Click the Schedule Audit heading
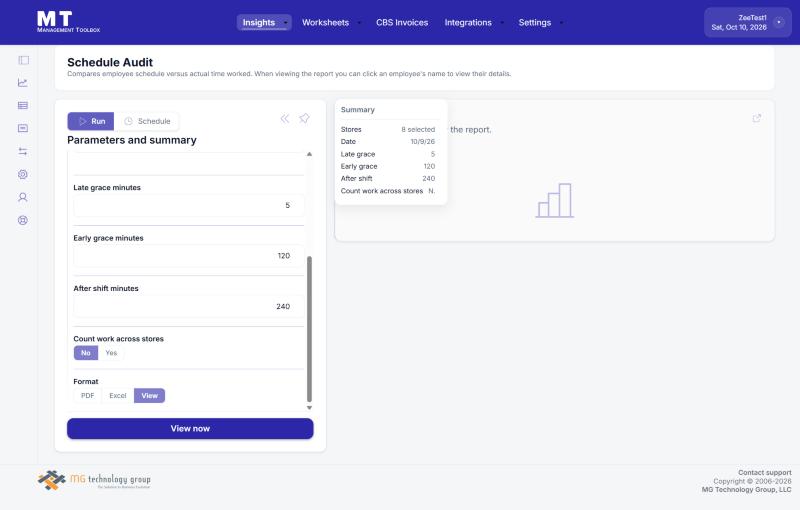Image resolution: width=800 pixels, height=510 pixels. point(110,62)
